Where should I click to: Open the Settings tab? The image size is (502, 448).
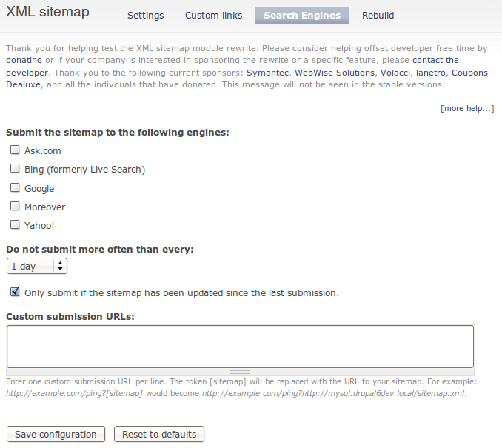pyautogui.click(x=145, y=15)
